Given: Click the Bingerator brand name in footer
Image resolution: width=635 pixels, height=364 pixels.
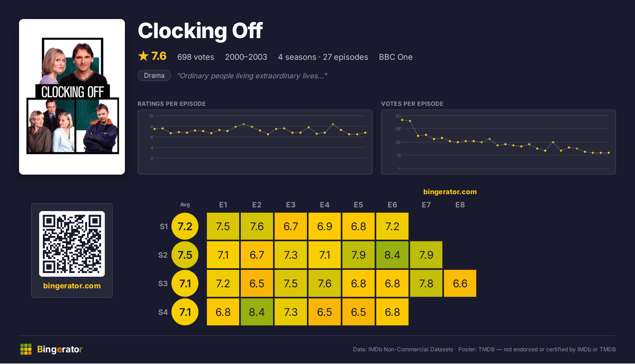Looking at the screenshot, I should tap(60, 349).
